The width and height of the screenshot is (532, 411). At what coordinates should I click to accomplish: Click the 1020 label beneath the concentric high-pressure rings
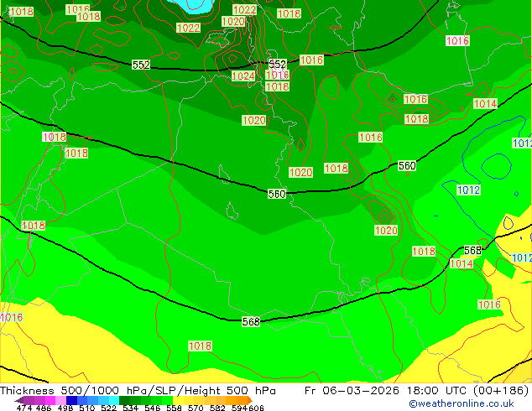[386, 231]
